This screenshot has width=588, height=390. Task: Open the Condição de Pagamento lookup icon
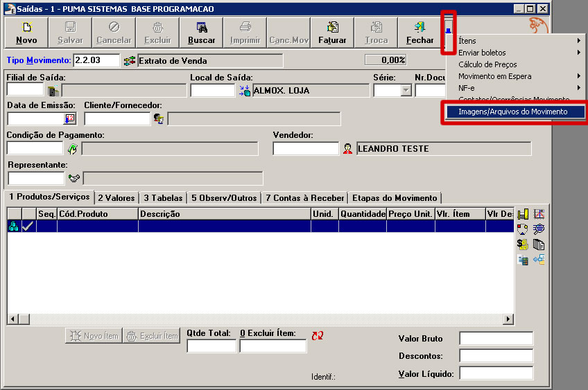(x=72, y=148)
